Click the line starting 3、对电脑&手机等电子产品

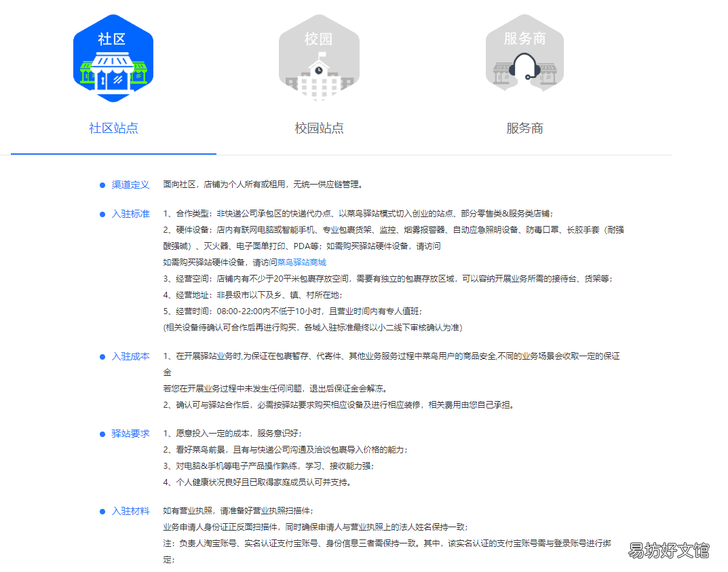[269, 465]
